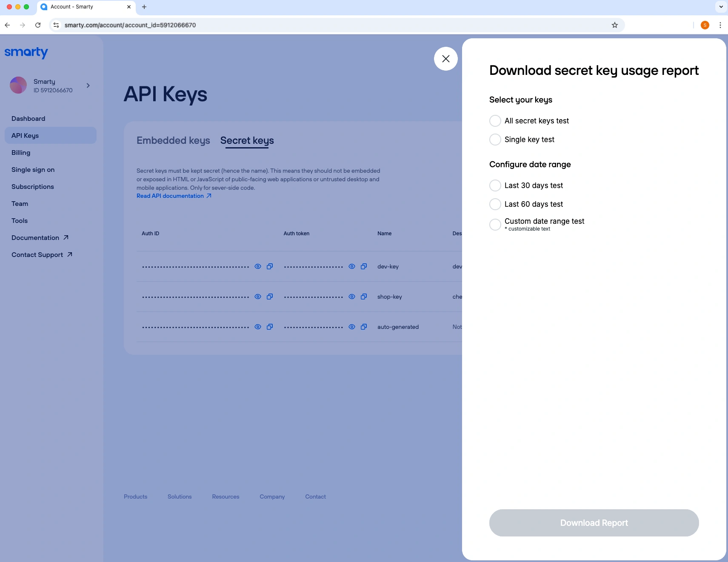This screenshot has height=562, width=728.
Task: Click the Download Report button
Action: tap(594, 523)
